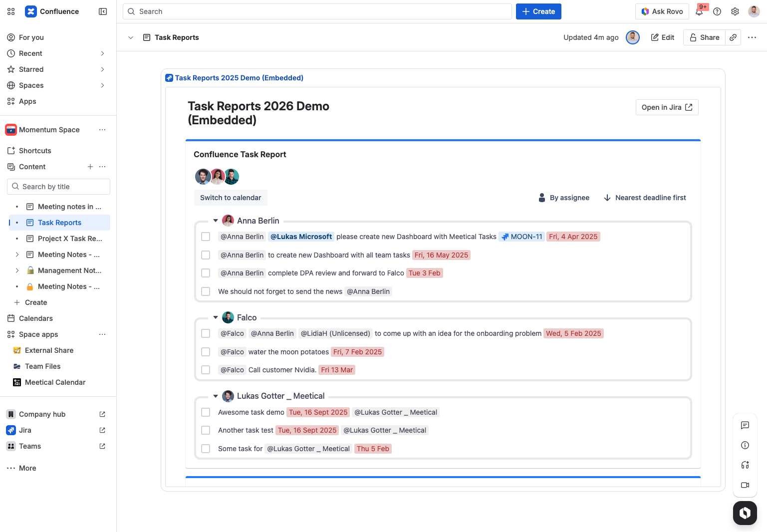Image resolution: width=767 pixels, height=532 pixels.
Task: Open Company hub external link icon
Action: 102,414
